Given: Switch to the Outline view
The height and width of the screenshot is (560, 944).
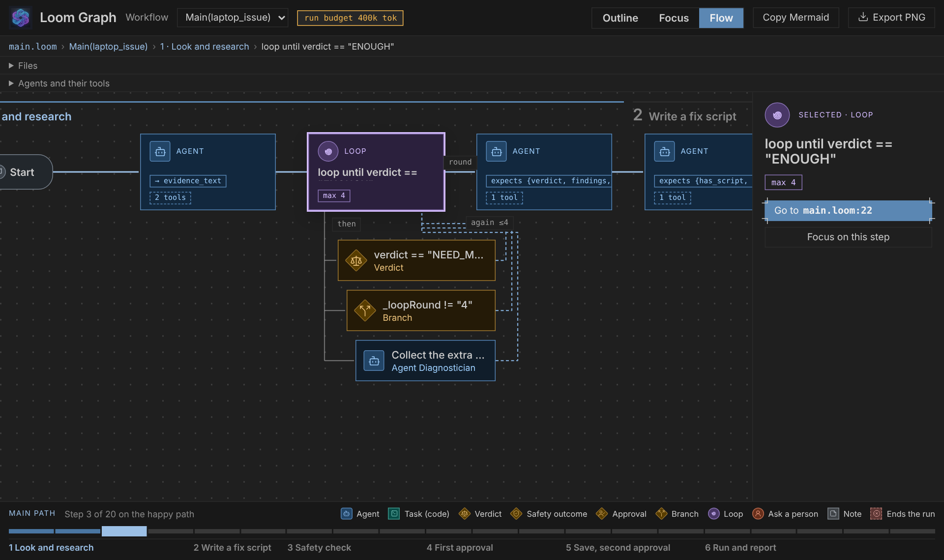Looking at the screenshot, I should 620,18.
